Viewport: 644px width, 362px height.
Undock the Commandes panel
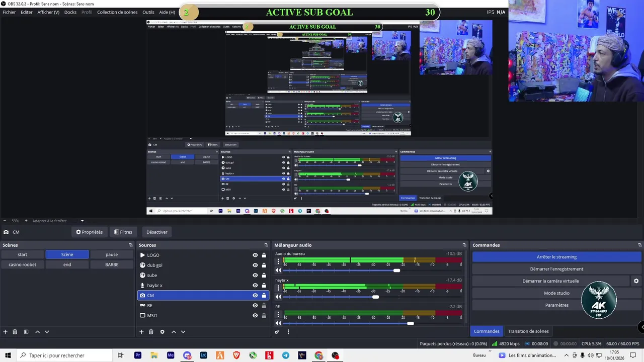pos(640,245)
